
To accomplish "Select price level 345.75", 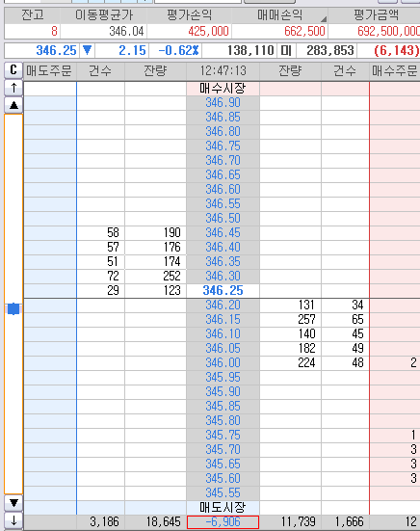I will coord(223,436).
